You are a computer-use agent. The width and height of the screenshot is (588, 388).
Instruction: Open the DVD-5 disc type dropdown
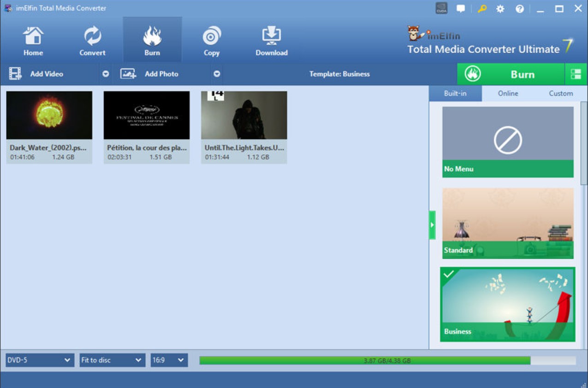(39, 360)
